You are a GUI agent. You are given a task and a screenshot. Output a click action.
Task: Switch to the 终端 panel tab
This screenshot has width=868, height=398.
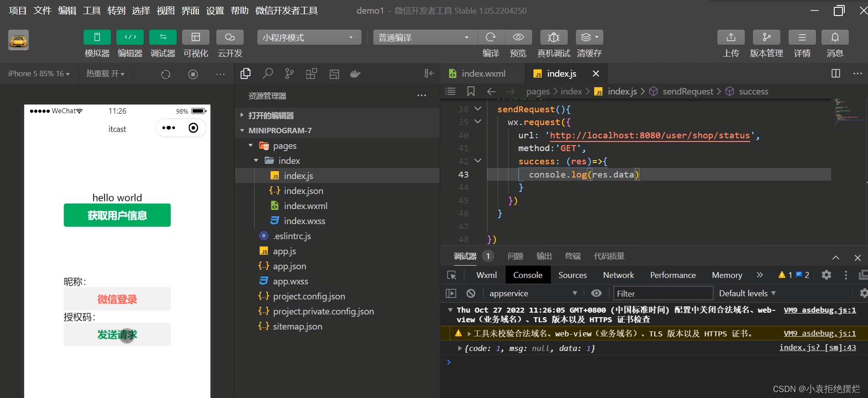[x=573, y=256]
